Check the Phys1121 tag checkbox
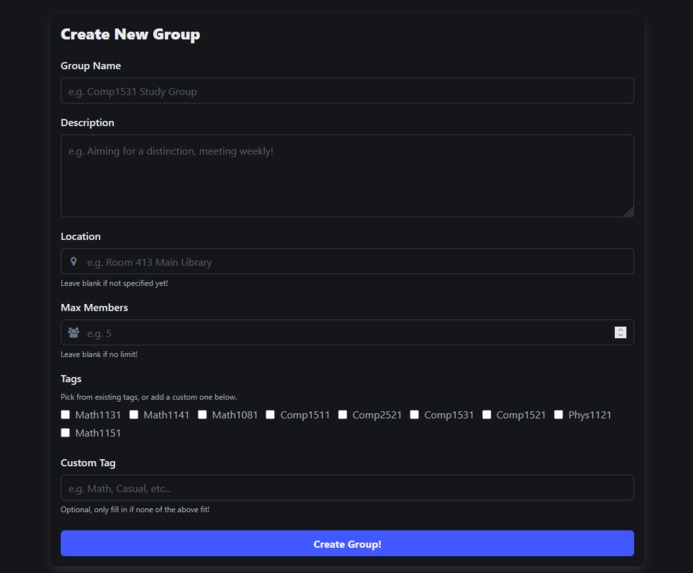The width and height of the screenshot is (693, 573). [x=559, y=415]
